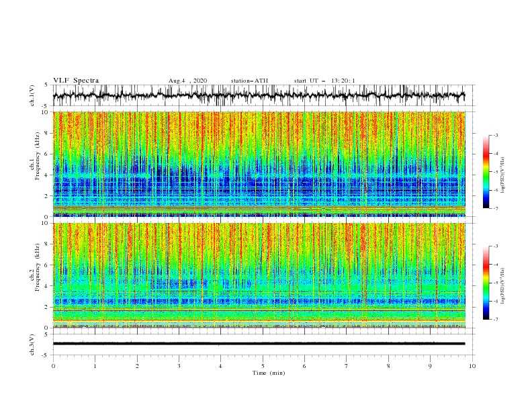
Task: Select the "start UT = 13:20:1" header text
Action: tap(324, 81)
